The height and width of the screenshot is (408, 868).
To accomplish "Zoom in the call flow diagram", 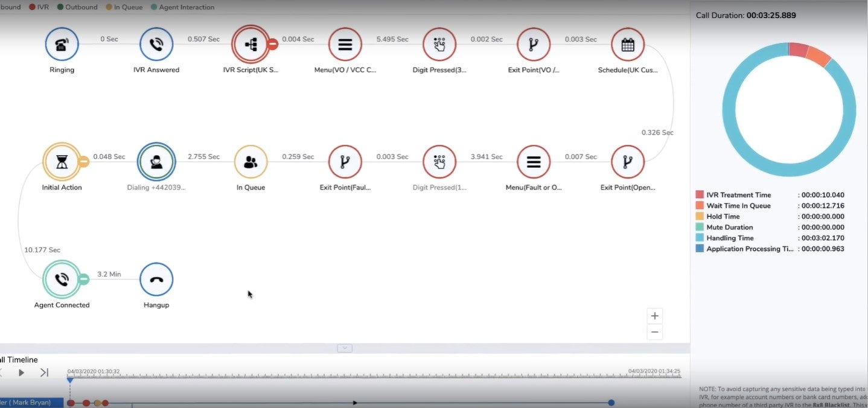I will [x=654, y=316].
